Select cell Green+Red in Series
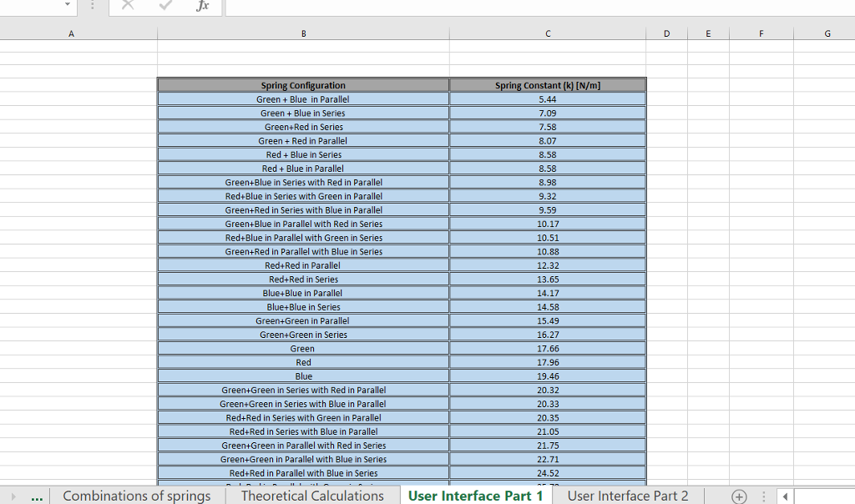Viewport: 855px width, 504px height. 303,127
